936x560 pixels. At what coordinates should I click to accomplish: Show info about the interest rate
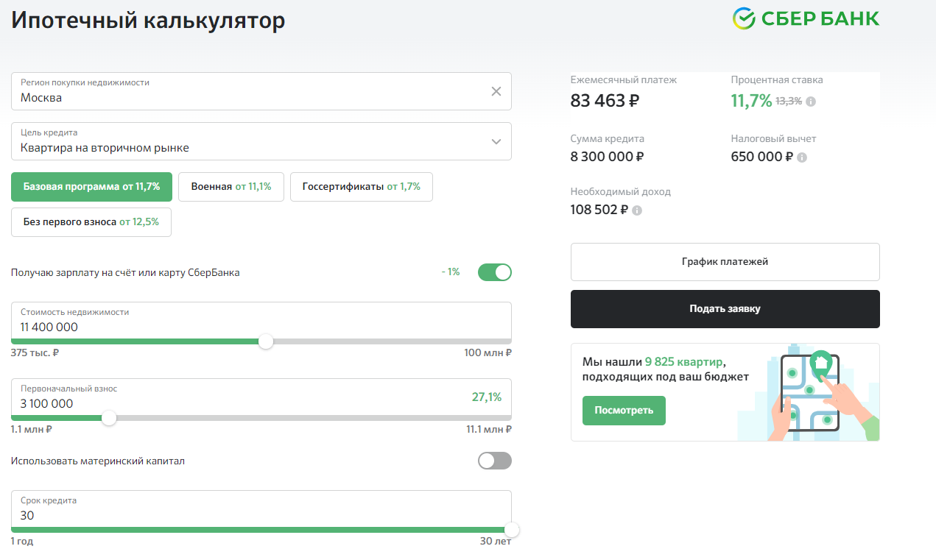pyautogui.click(x=811, y=102)
